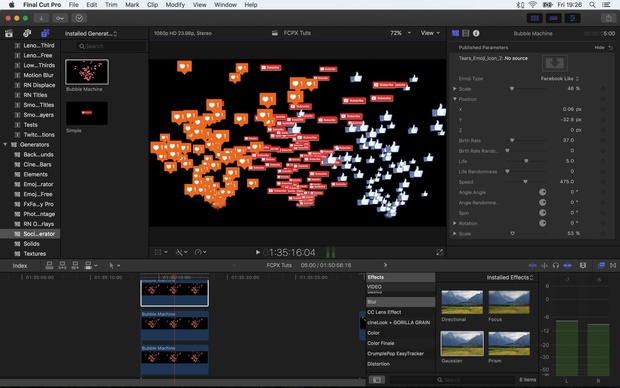Toggle video and audio skimming
The width and height of the screenshot is (620, 388).
[x=533, y=265]
